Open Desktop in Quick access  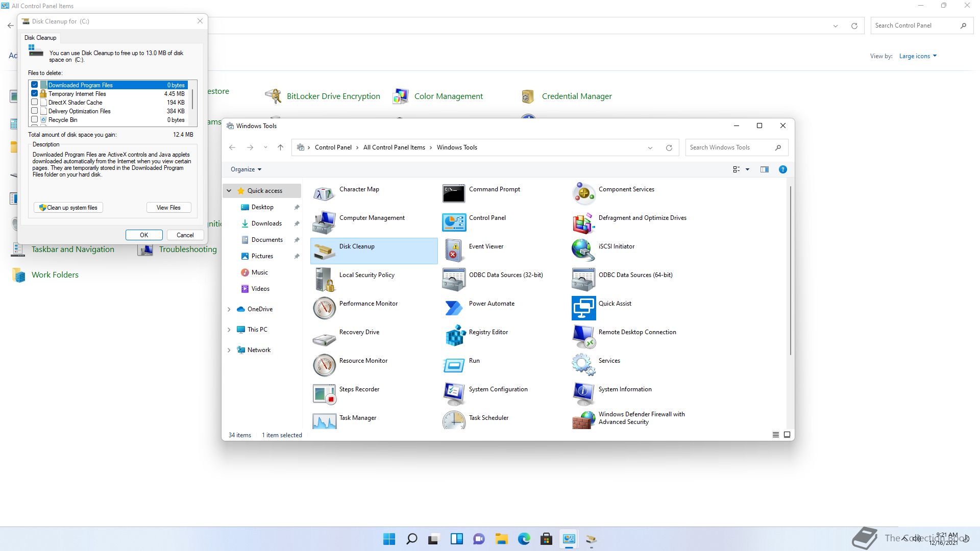pyautogui.click(x=262, y=207)
